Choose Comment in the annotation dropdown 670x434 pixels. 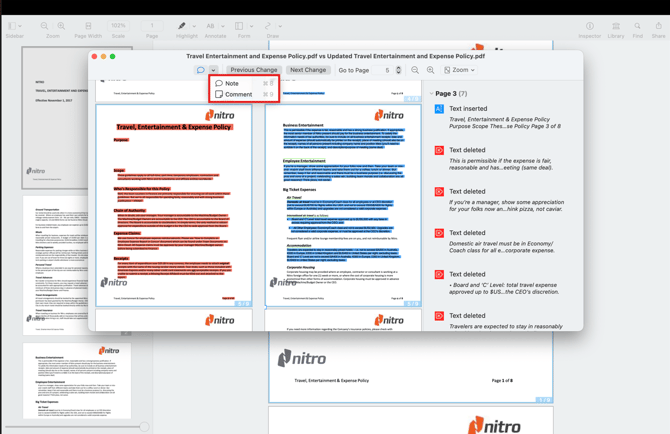(x=238, y=95)
